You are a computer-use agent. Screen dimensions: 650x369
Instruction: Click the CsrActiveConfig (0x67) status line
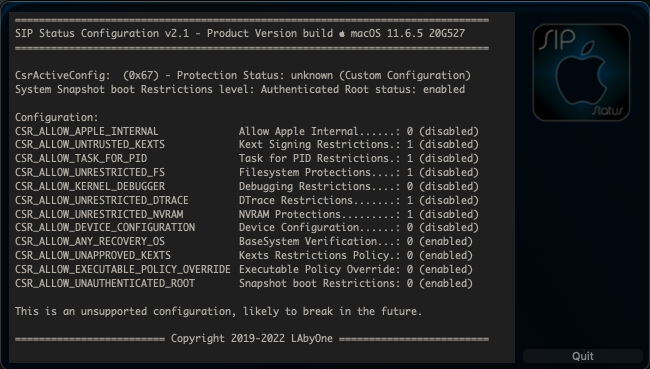coord(243,75)
